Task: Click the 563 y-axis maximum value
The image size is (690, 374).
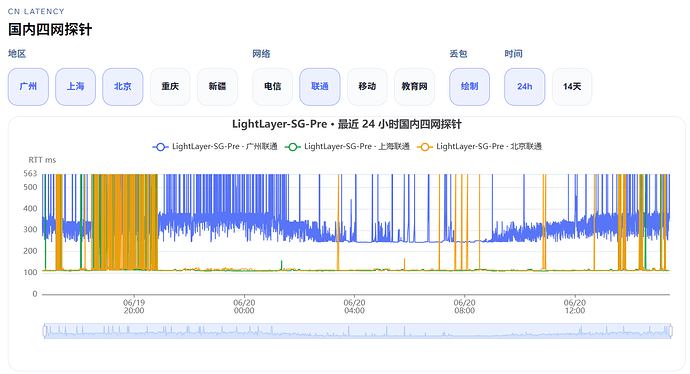Action: (30, 174)
